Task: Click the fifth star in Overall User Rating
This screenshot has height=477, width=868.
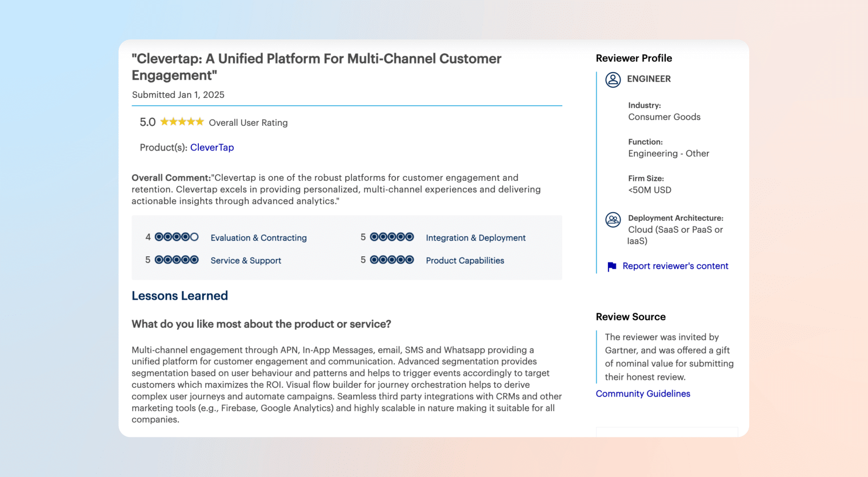Action: click(200, 121)
